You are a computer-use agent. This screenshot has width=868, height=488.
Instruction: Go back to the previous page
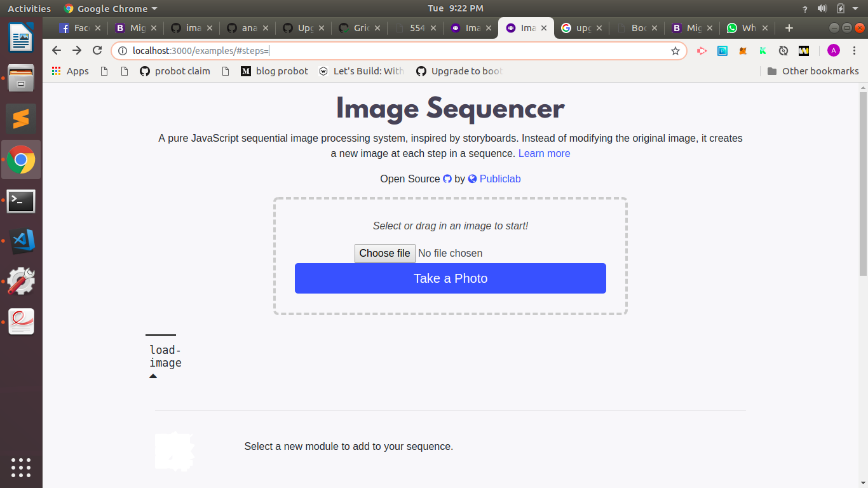[x=57, y=51]
